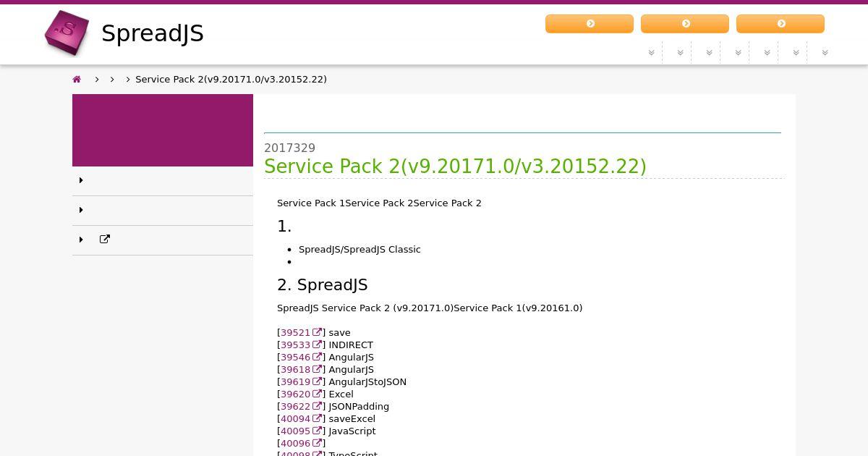The width and height of the screenshot is (868, 456).
Task: Expand sidebar item beside the external-link icon
Action: point(81,240)
